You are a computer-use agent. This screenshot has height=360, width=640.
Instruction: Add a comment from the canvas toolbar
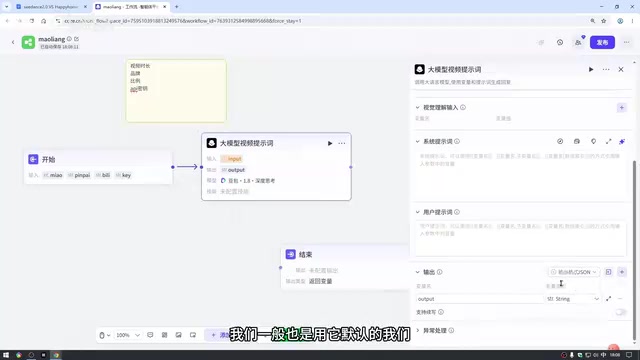(x=150, y=336)
